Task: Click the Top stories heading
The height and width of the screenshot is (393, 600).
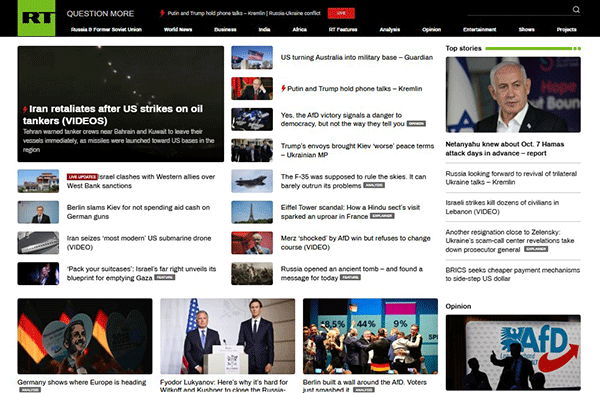Action: [x=463, y=48]
